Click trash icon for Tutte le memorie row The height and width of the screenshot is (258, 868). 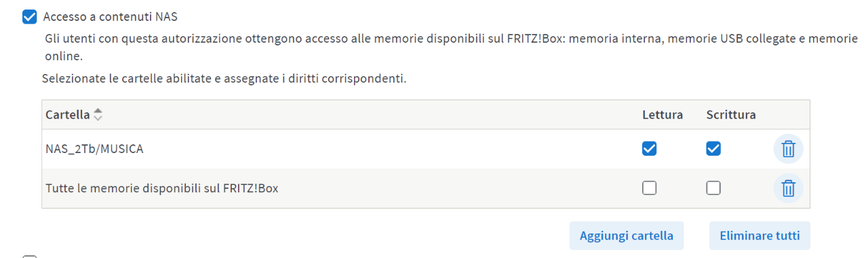tap(788, 188)
